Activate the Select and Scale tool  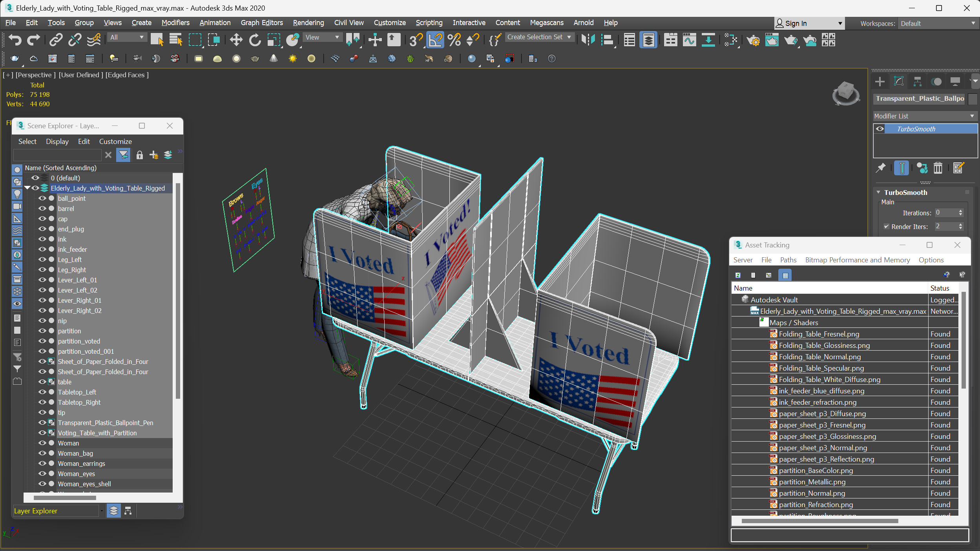(274, 40)
